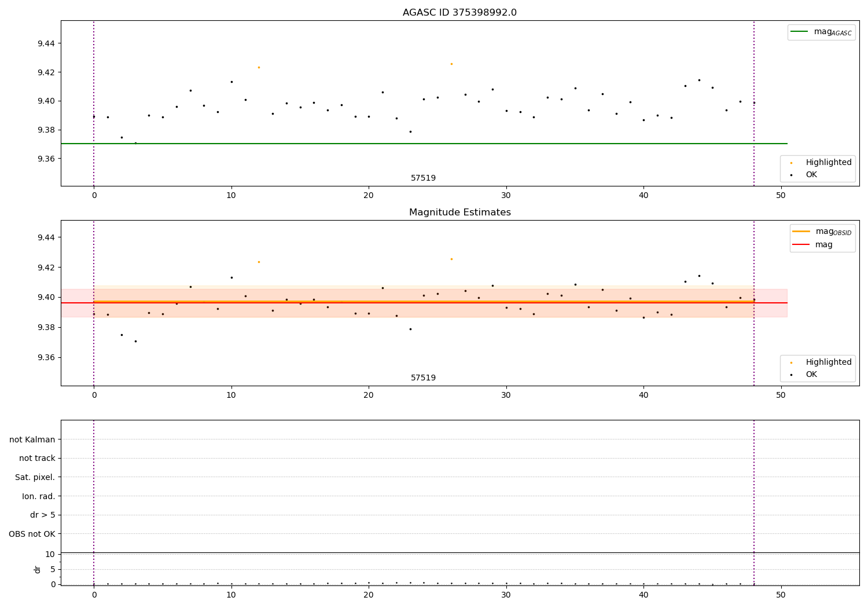868x608 pixels.
Task: Click the Highlighted legend entry in the Magnitude Estimates panel
Action: 829,362
